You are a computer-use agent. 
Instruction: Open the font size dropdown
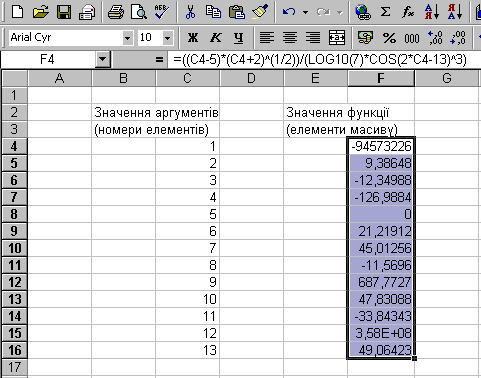[168, 38]
